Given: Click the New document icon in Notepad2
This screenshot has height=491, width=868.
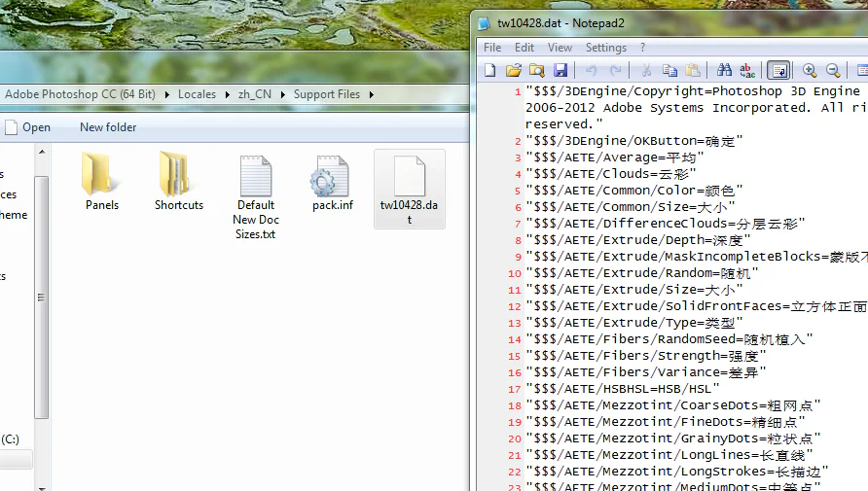Looking at the screenshot, I should [x=489, y=70].
